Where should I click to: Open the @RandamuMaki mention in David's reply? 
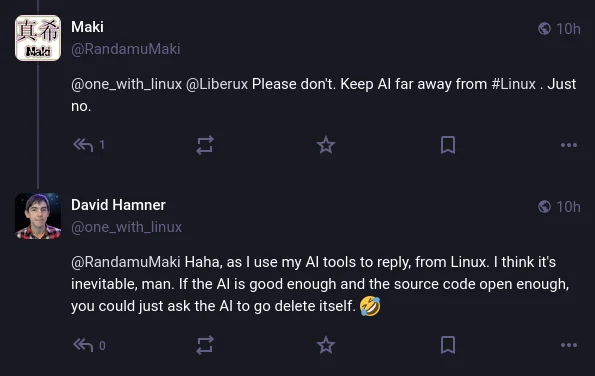(126, 262)
